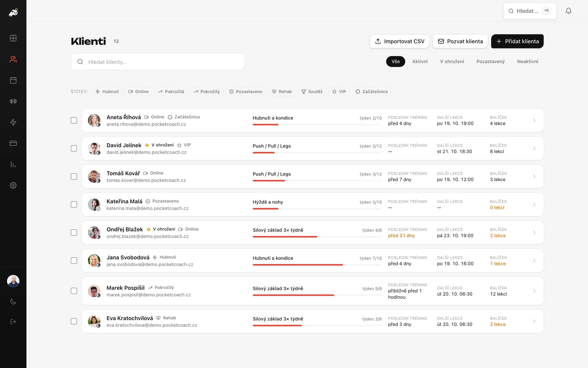Viewport: 588px width, 368px height.
Task: Open the global Hledat search box
Action: (530, 11)
